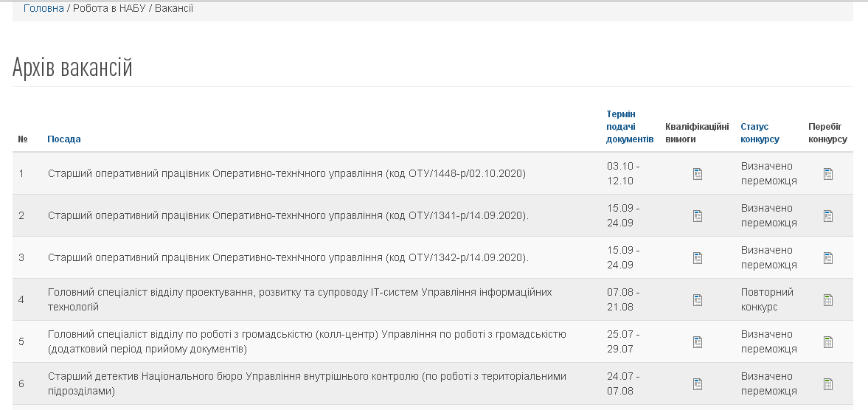Open qualification requirements icon for колл-центр specialist row

pos(698,342)
